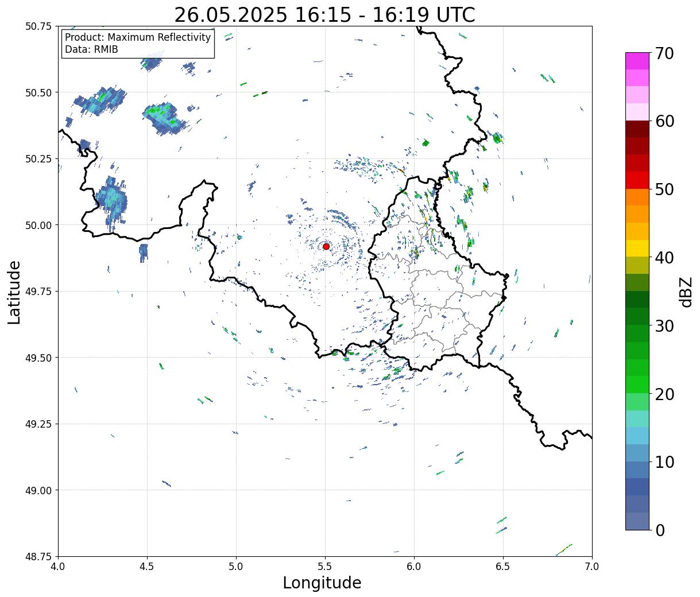Click the 40 tick label on colorbar

664,258
